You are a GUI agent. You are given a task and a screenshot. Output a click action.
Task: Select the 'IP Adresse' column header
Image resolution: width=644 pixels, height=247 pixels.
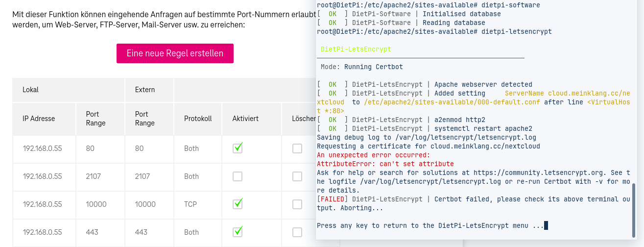click(x=39, y=119)
